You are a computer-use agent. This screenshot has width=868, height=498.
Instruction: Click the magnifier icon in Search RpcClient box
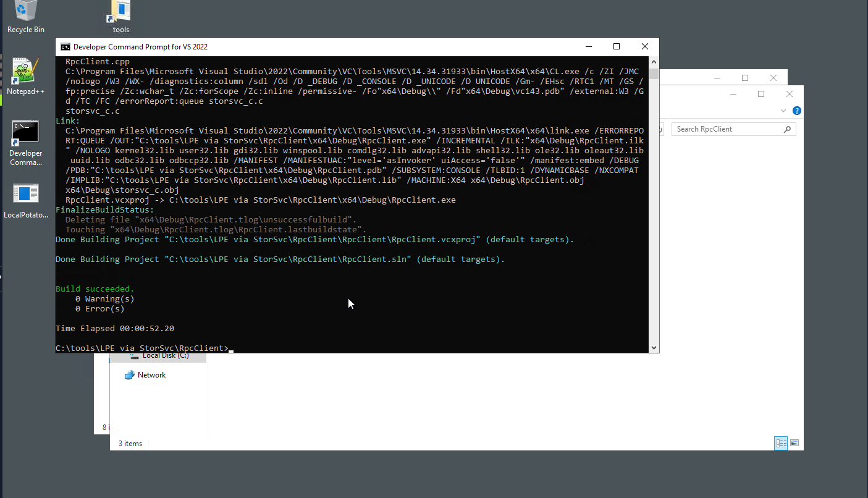pyautogui.click(x=787, y=129)
